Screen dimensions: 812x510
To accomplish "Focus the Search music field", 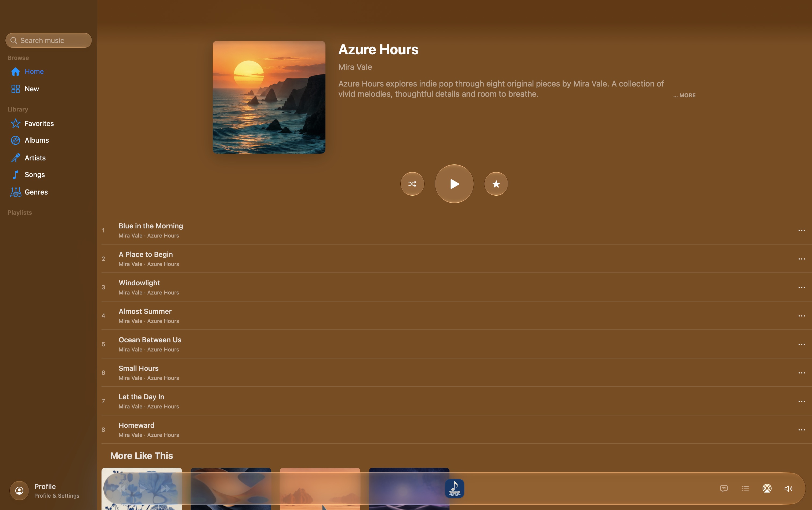I will click(49, 41).
